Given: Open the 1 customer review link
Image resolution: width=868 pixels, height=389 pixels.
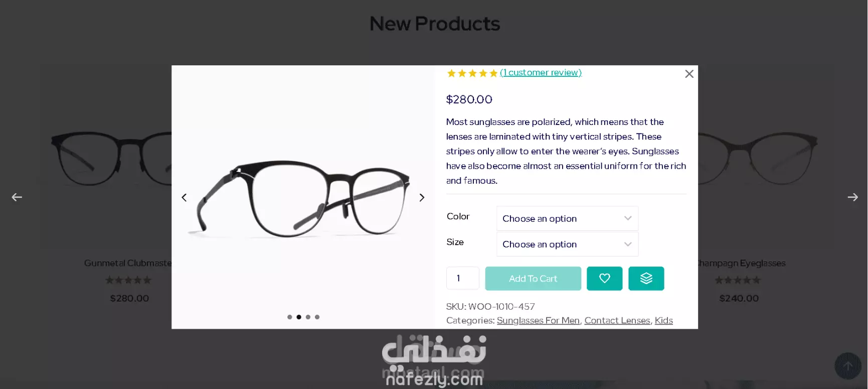Looking at the screenshot, I should point(541,72).
